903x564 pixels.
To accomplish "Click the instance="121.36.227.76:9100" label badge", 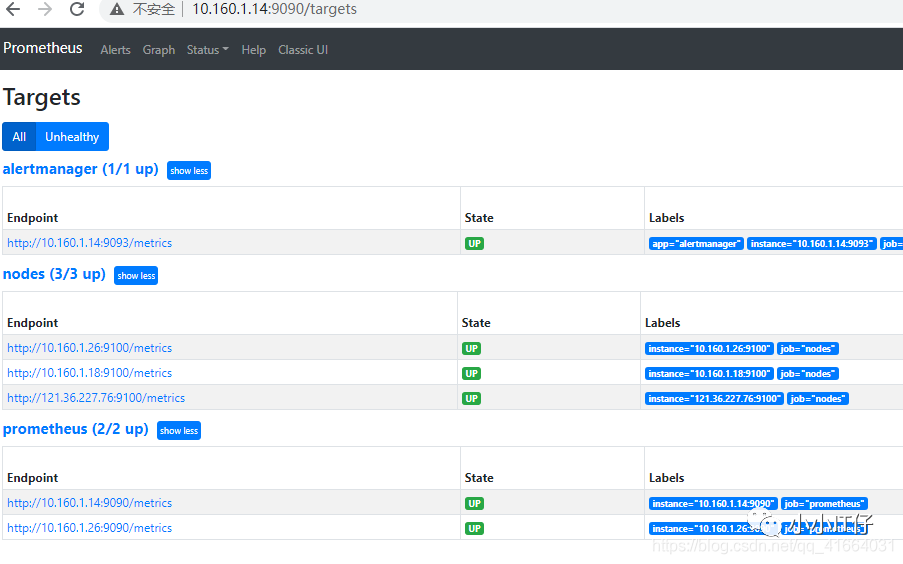I will tap(714, 399).
